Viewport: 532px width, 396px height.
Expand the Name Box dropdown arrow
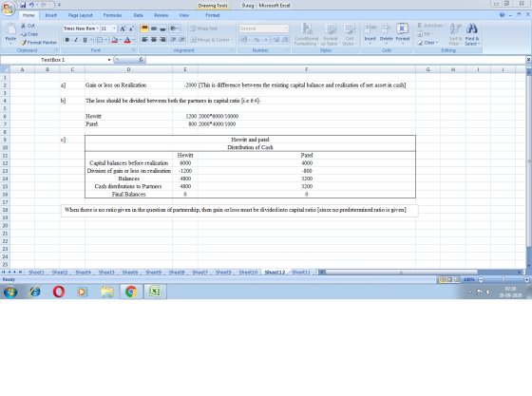point(109,60)
